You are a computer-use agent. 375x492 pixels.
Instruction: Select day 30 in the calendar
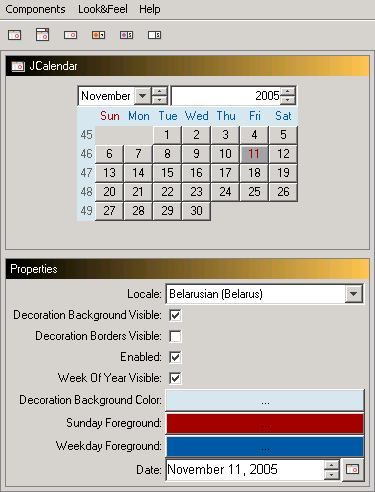(x=196, y=211)
